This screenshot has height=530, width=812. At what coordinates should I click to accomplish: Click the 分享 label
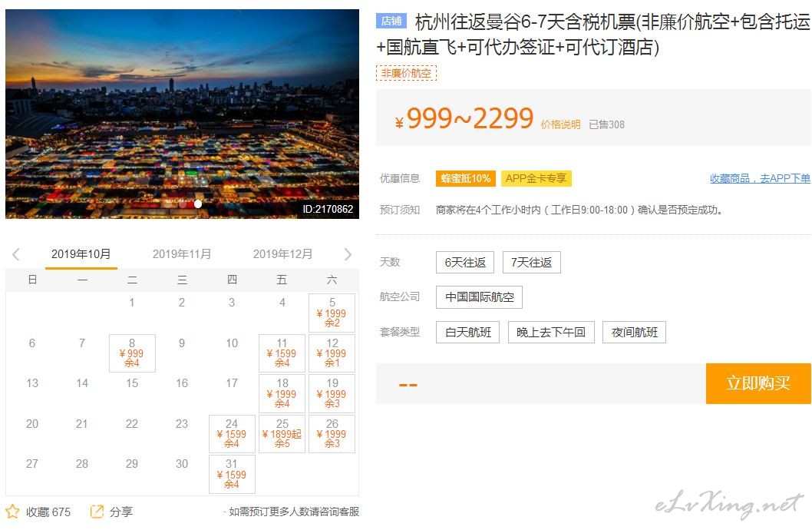[121, 512]
